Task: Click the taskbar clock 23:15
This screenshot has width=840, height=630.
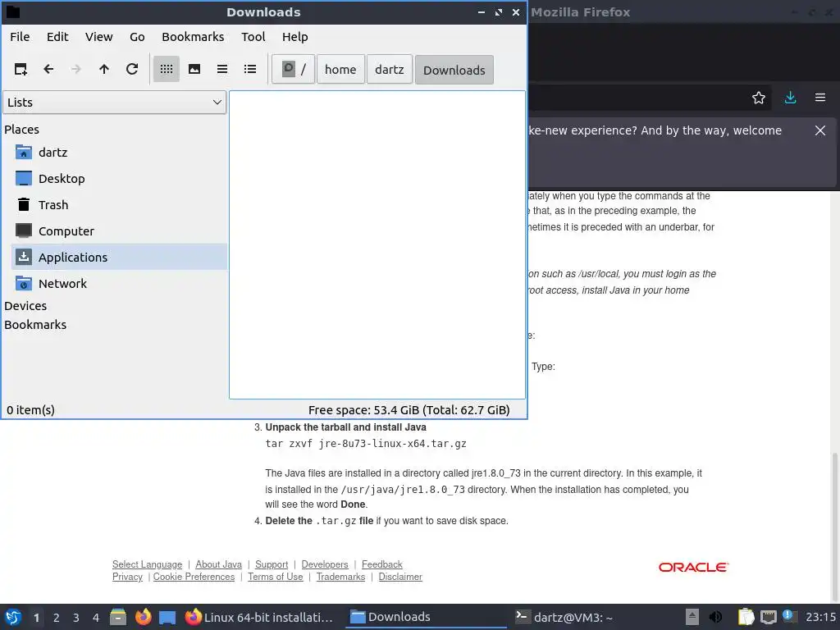Action: 820,617
